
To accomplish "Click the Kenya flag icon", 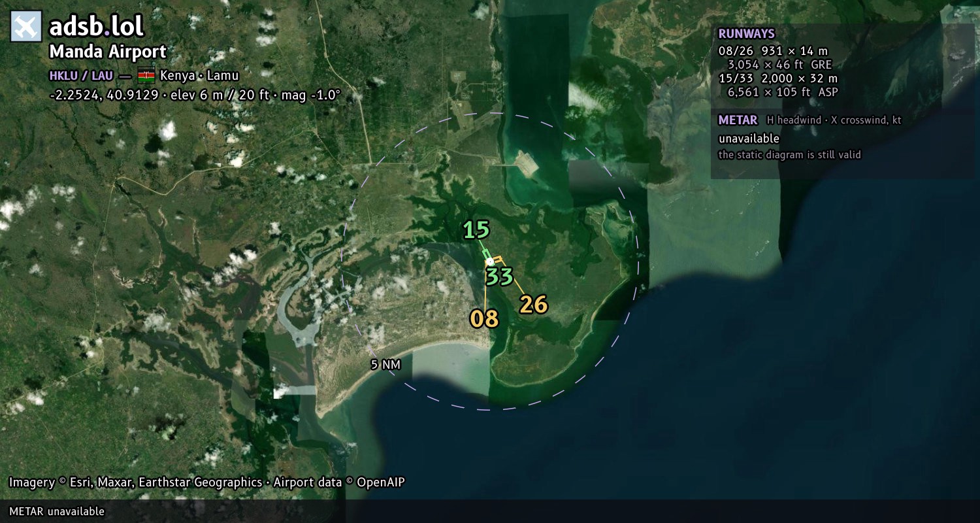I will [146, 76].
